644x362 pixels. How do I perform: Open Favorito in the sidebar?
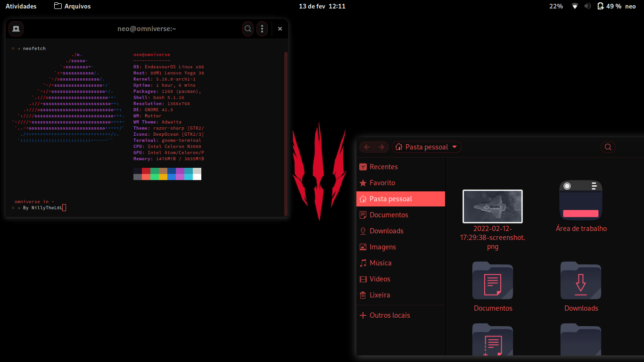pyautogui.click(x=401, y=183)
